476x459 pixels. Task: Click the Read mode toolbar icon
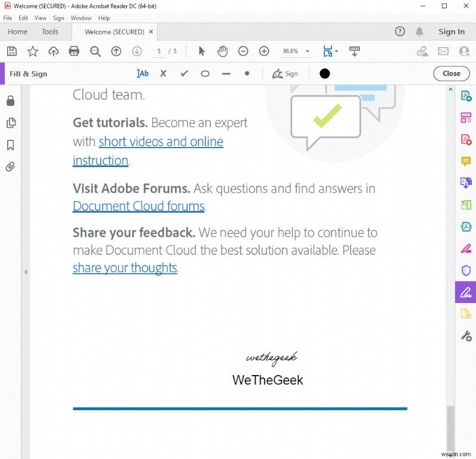pyautogui.click(x=354, y=51)
